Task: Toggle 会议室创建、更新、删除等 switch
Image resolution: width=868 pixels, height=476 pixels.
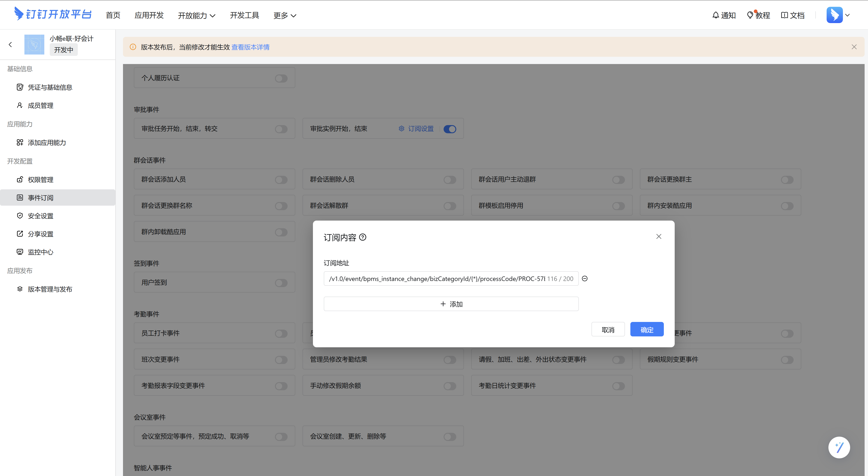Action: click(x=449, y=437)
